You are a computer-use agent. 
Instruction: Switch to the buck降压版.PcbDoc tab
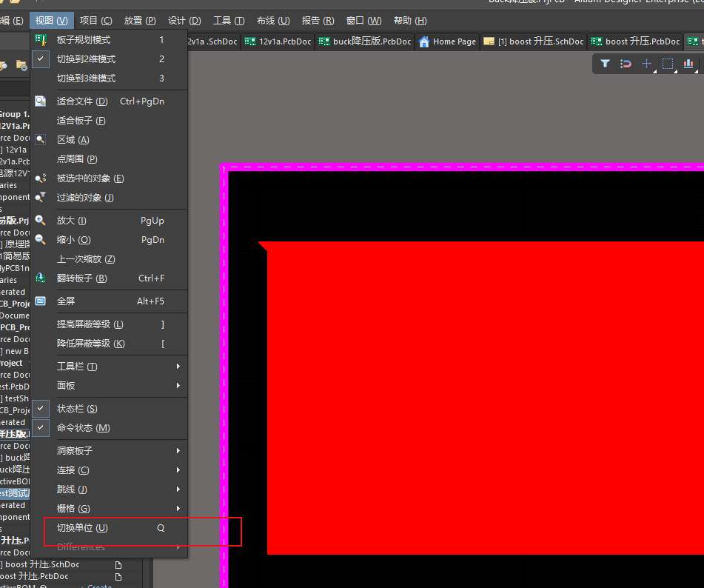click(364, 41)
